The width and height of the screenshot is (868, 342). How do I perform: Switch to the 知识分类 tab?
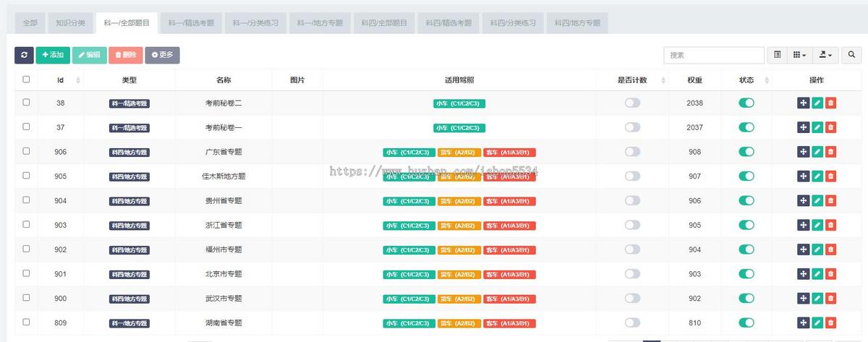(70, 22)
